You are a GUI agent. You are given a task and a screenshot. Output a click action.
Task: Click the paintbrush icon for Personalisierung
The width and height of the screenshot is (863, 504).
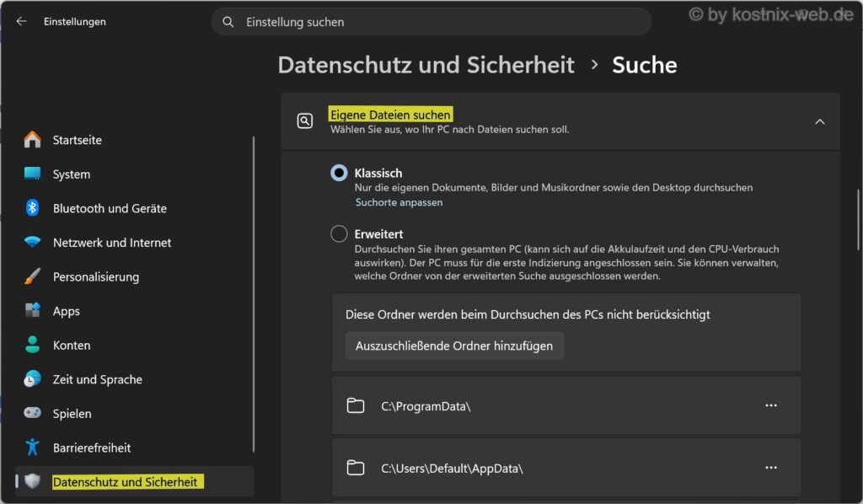33,276
